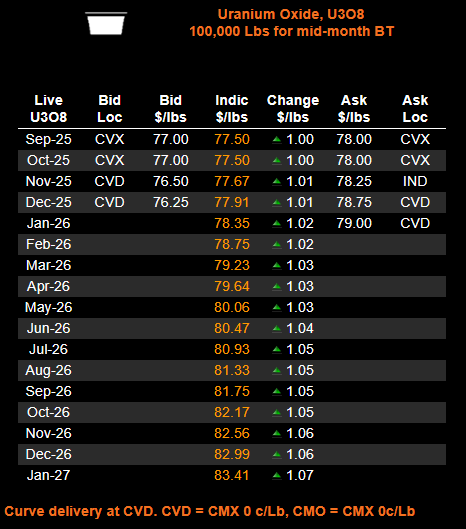Viewport: 466px width, 529px height.
Task: Click the Bid $/lbs column header
Action: pyautogui.click(x=170, y=109)
